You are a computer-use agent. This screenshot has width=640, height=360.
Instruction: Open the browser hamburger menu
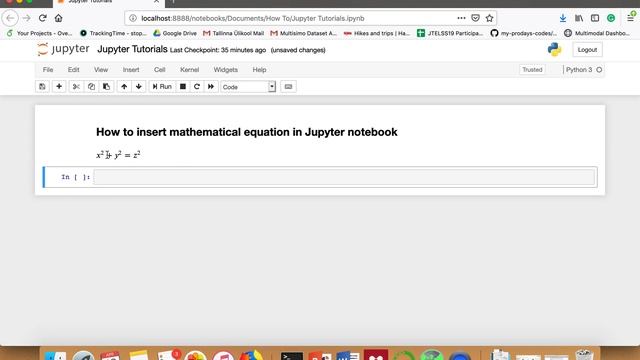[631, 17]
